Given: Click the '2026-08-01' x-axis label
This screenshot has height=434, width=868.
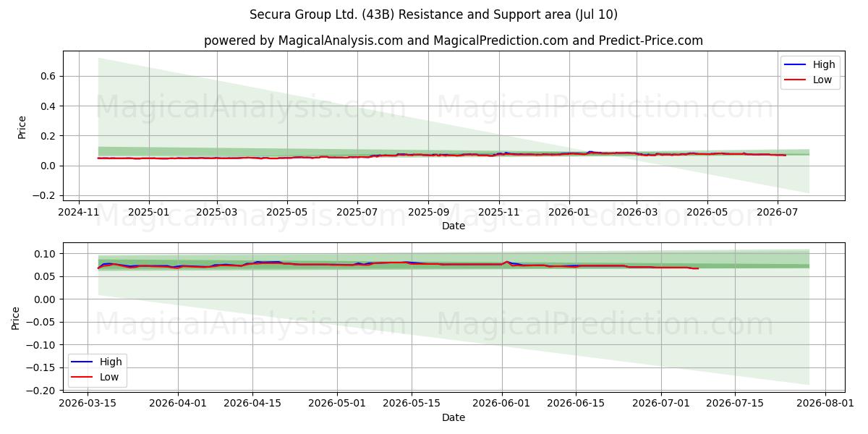Looking at the screenshot, I should 825,404.
